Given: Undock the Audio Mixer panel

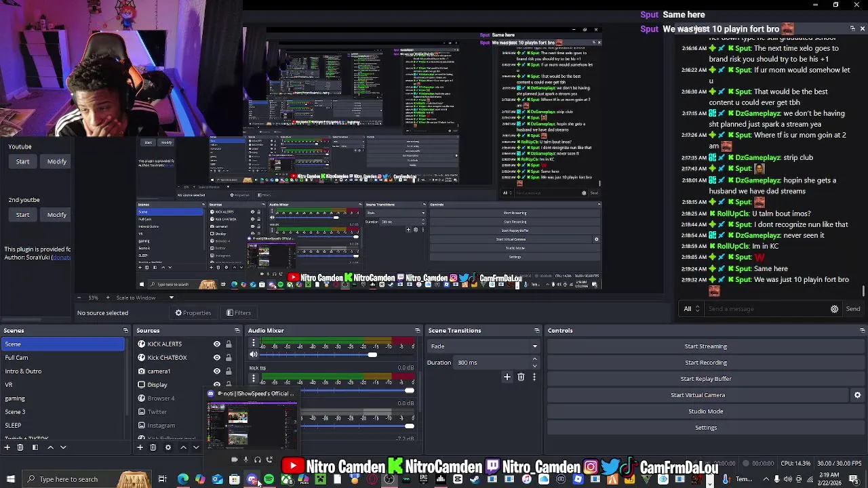Looking at the screenshot, I should click(418, 331).
